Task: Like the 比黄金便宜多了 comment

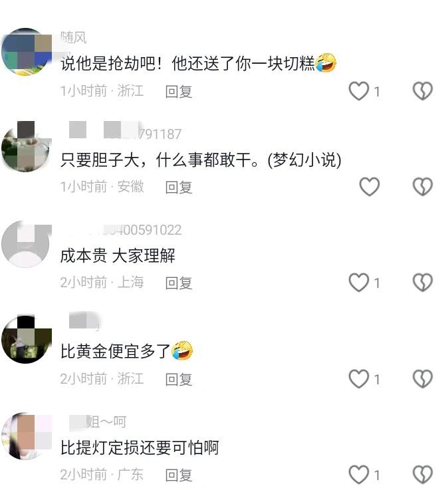Action: pos(359,379)
